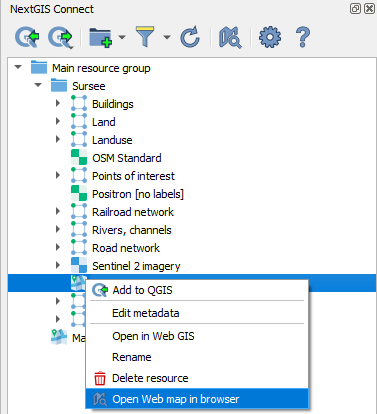Open help via question mark icon

click(303, 37)
